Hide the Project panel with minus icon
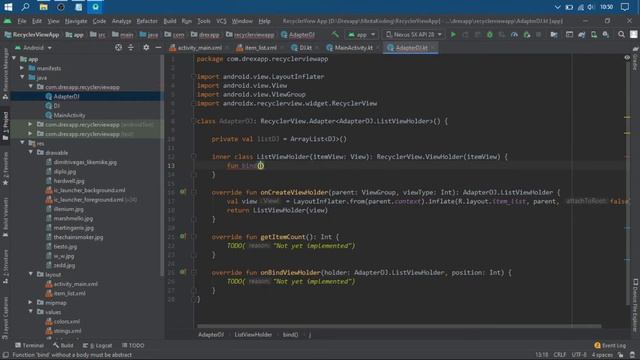 [x=158, y=48]
